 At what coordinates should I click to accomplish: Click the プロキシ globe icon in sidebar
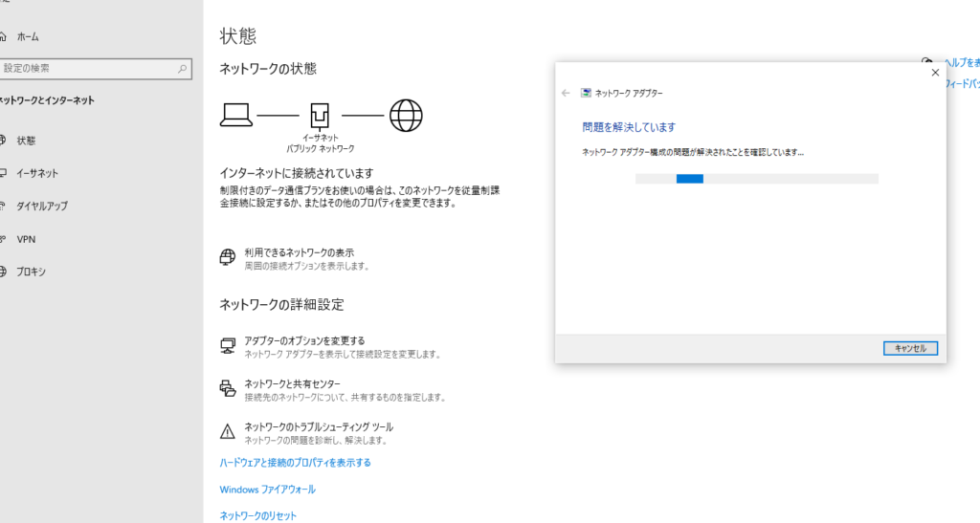3,272
